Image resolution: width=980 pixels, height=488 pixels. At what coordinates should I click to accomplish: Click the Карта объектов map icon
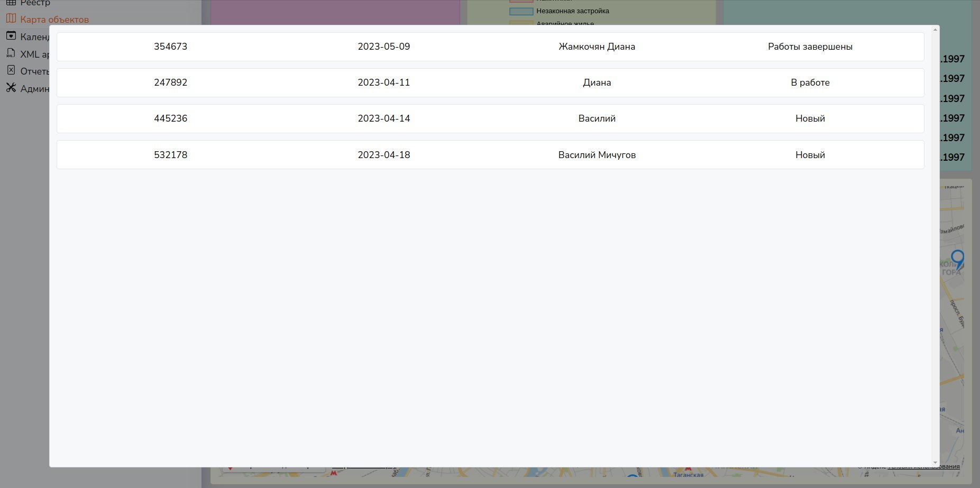point(11,19)
